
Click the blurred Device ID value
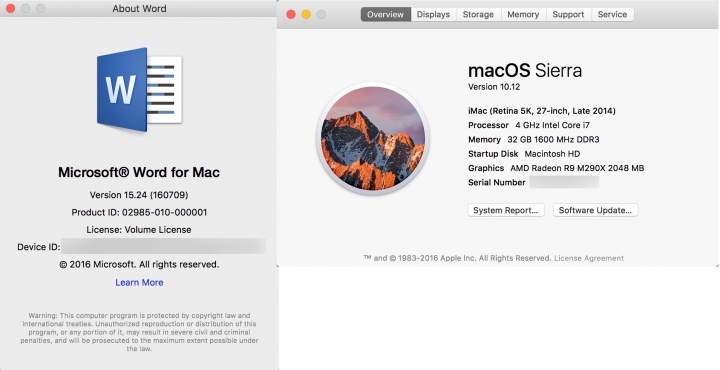point(163,246)
